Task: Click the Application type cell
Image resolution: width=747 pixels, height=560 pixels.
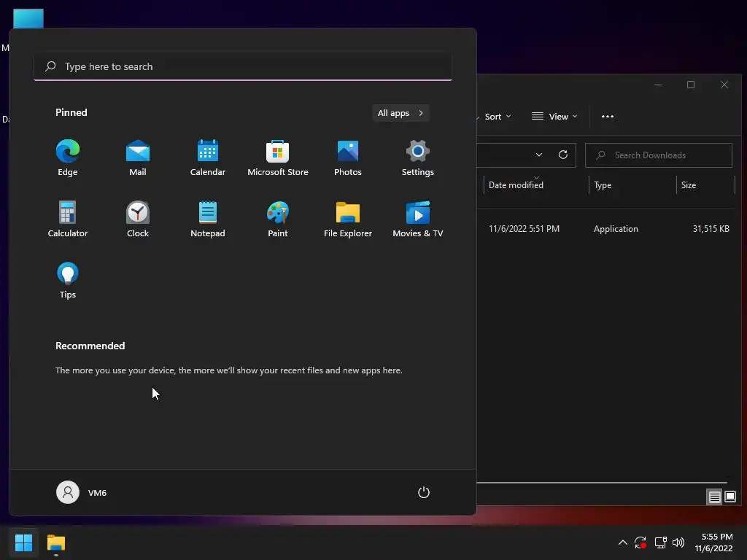Action: (616, 229)
